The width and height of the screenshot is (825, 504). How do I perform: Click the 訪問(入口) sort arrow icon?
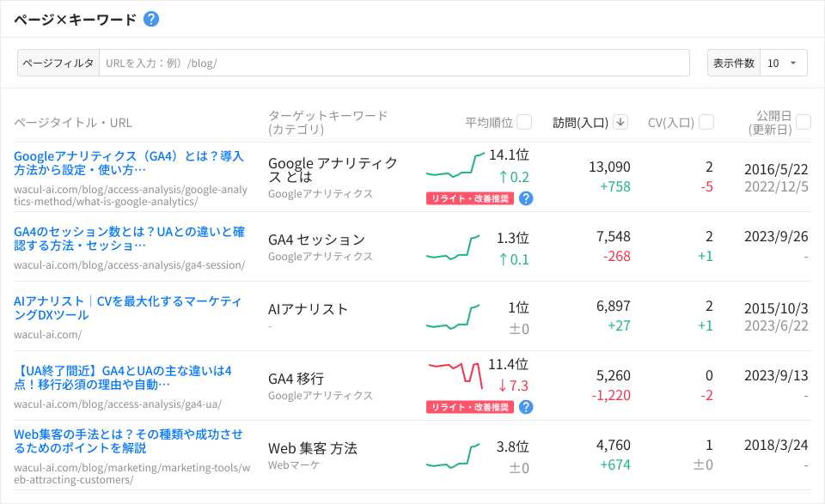pos(620,123)
